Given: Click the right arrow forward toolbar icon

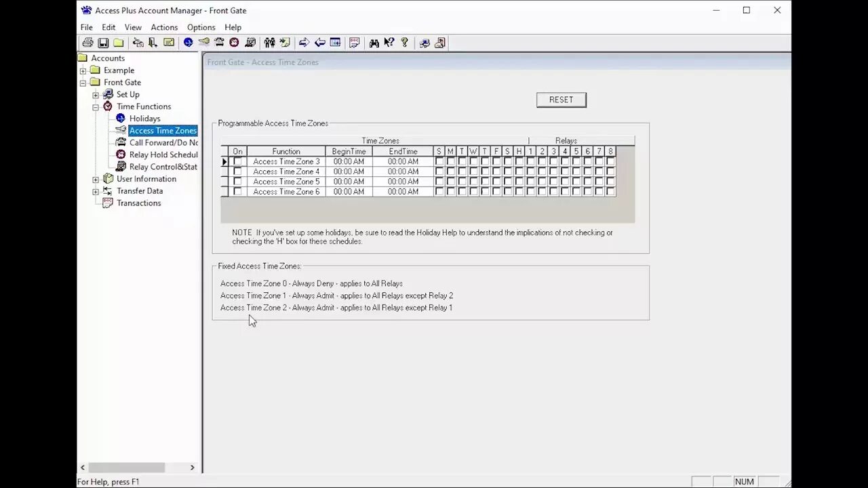Looking at the screenshot, I should point(304,43).
